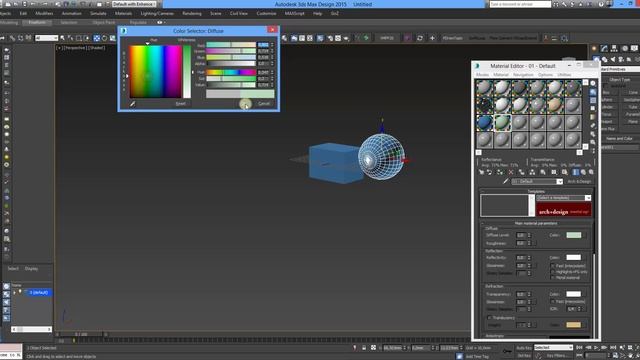Screen dimensions: 640x360
Task: Open Material ID Channel flyout
Action: click(554, 172)
